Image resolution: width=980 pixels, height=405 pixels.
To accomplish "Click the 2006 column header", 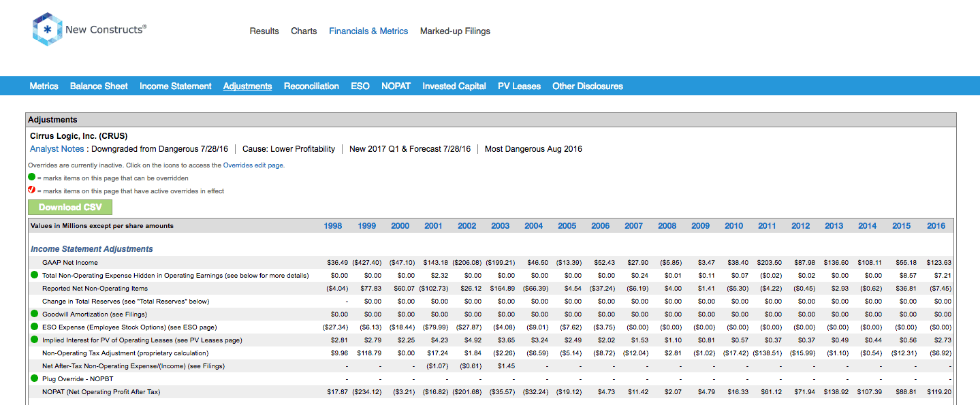I will (x=600, y=226).
